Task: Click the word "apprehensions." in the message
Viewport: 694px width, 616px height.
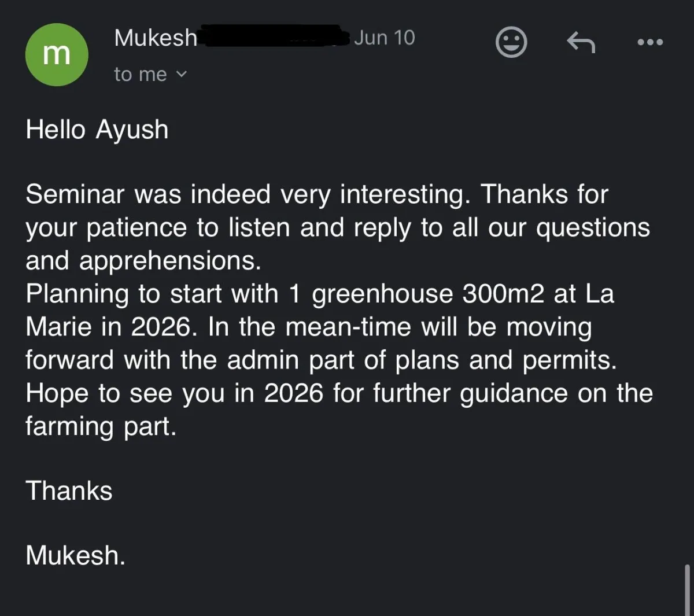Action: (x=170, y=261)
